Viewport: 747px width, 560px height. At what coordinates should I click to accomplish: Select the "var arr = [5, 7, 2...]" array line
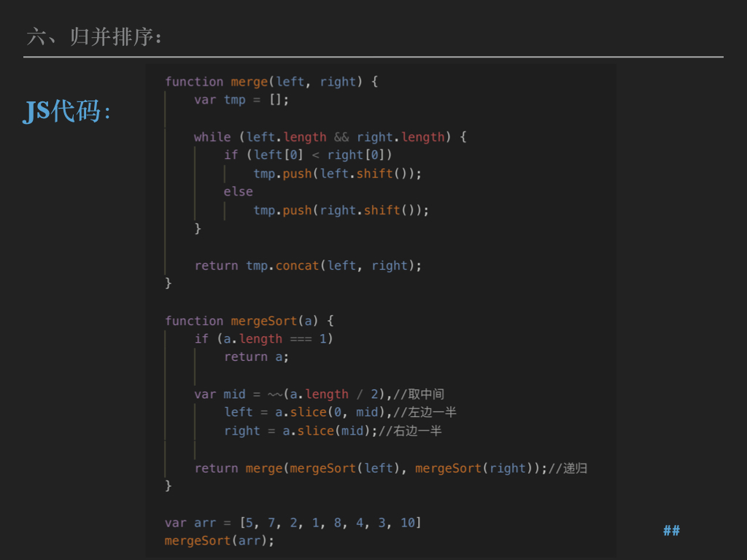click(x=293, y=523)
